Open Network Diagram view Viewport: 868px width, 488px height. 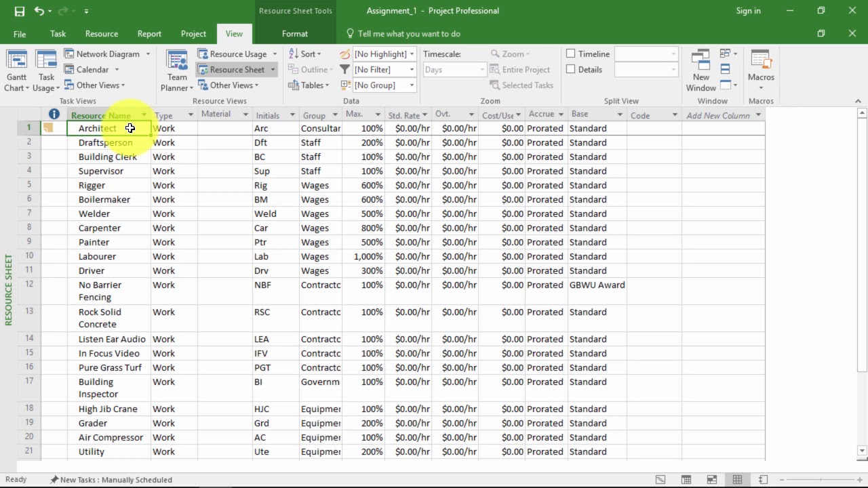click(107, 54)
